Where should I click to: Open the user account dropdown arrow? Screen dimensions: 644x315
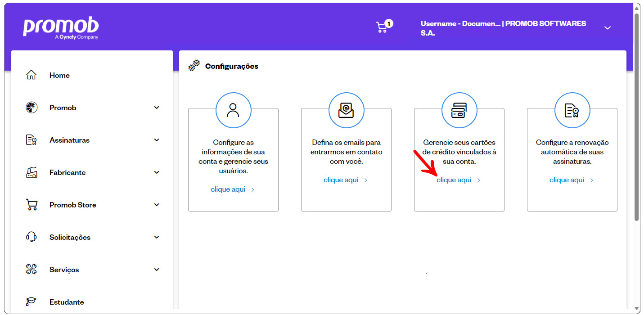pos(608,28)
